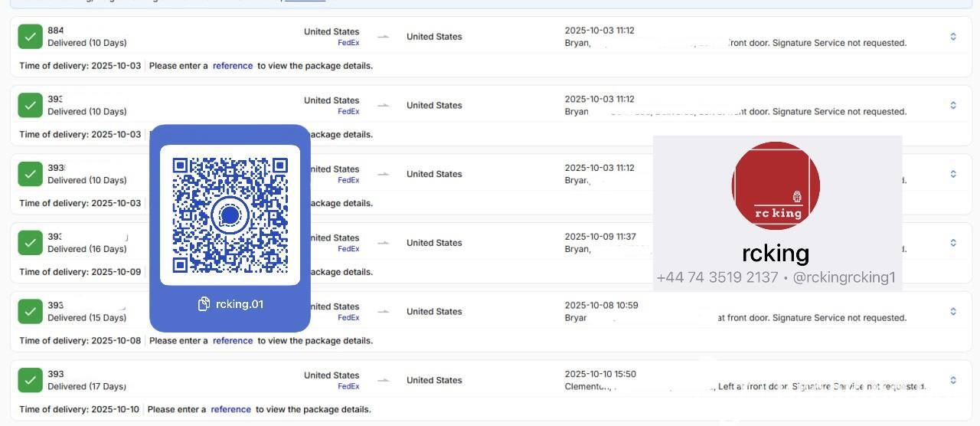Click the @rckingrcking1 handle text
This screenshot has width=980, height=426.
(x=844, y=277)
